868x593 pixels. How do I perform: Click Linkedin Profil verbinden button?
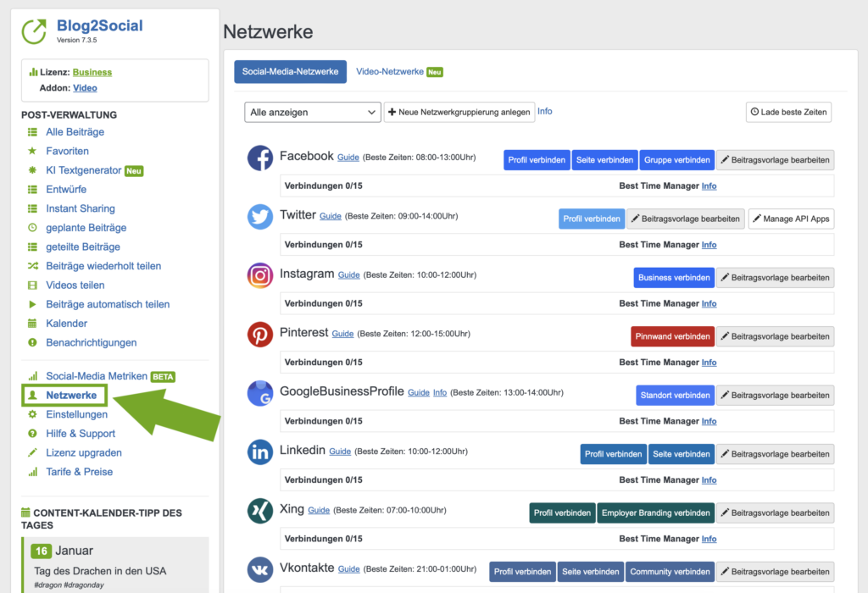coord(614,454)
